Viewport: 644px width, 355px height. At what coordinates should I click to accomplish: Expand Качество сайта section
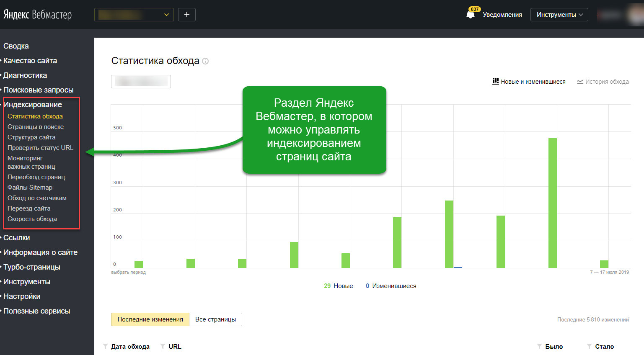pos(30,61)
